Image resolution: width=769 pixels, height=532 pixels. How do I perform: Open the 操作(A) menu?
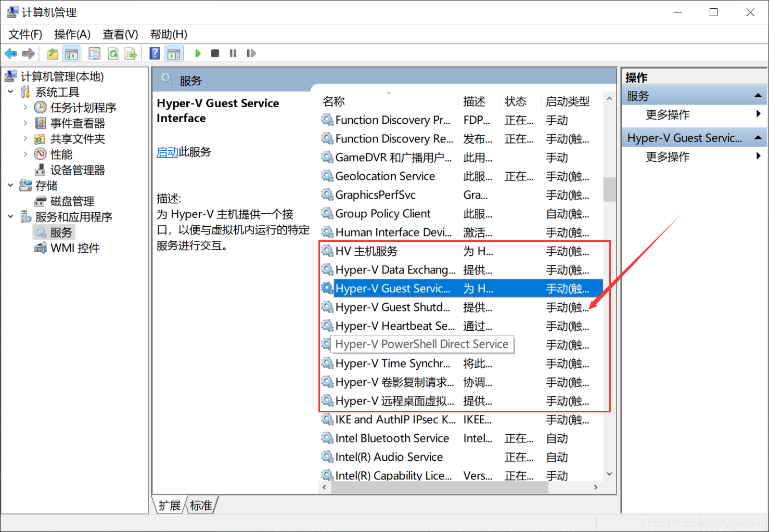(72, 34)
